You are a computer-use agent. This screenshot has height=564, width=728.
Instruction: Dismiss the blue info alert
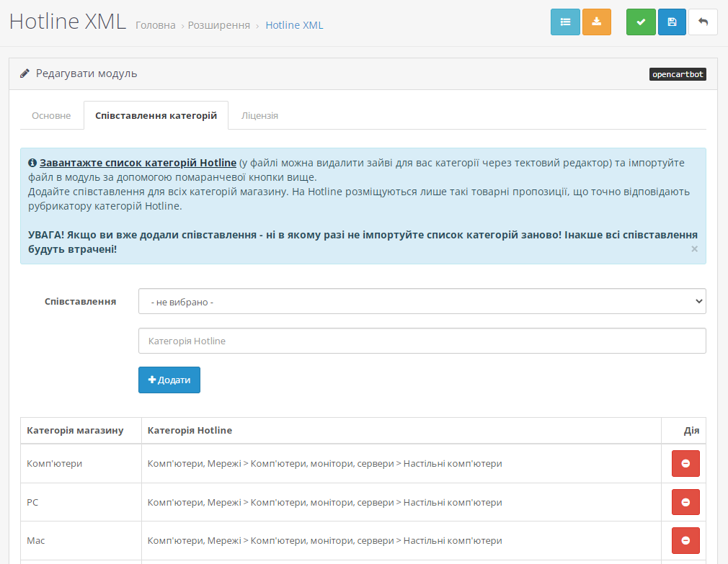coord(694,249)
